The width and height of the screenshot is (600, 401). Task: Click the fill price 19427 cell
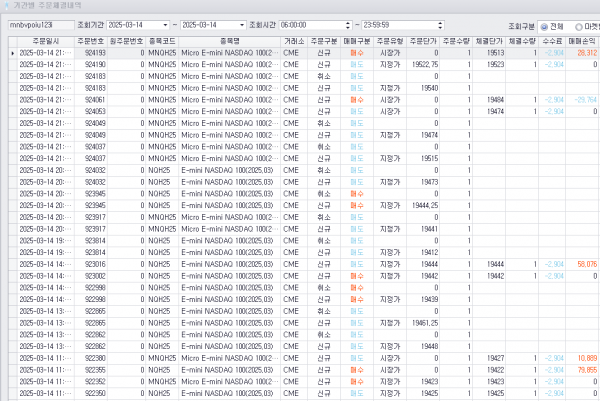click(x=489, y=359)
